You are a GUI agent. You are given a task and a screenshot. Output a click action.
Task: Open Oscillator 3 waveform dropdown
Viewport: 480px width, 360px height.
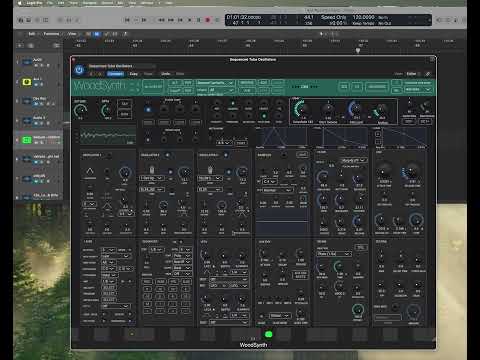(210, 178)
